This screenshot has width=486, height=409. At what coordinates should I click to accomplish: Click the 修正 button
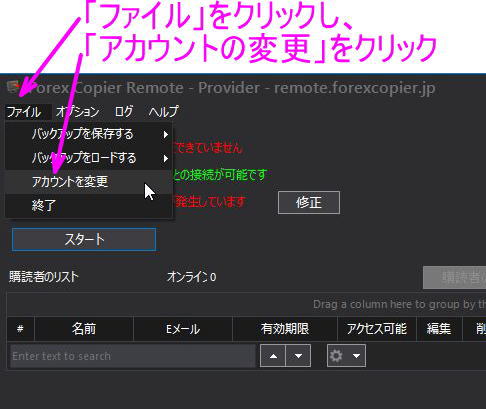[309, 202]
